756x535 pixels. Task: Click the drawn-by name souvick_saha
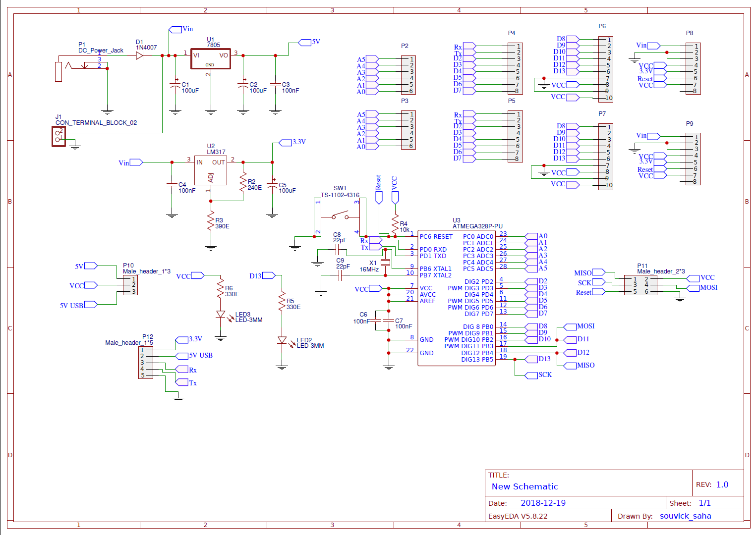(x=686, y=516)
